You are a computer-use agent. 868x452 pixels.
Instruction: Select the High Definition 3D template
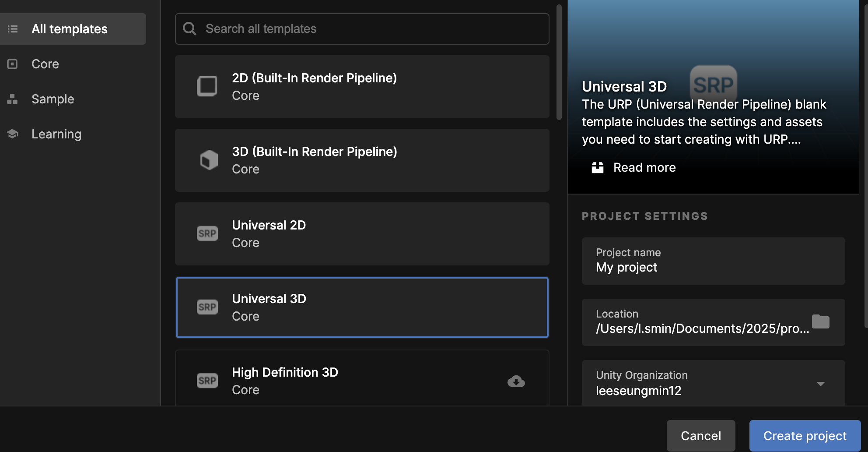click(x=362, y=378)
